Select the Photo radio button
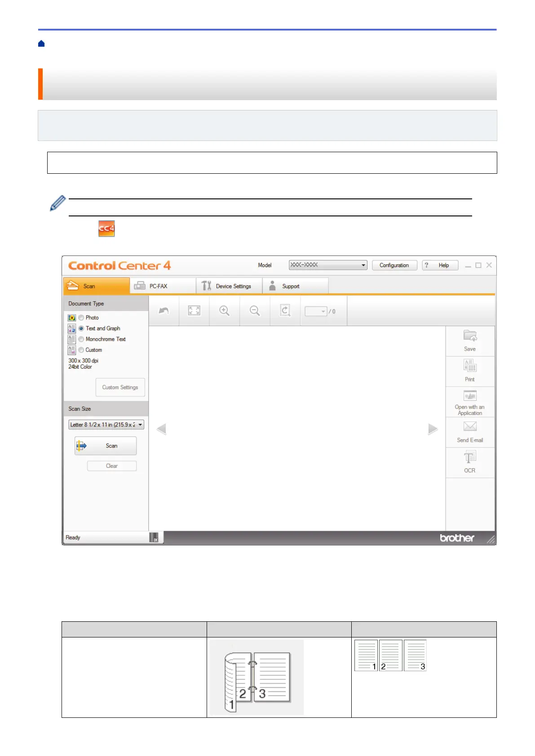Screen dimensions: 535x756 pos(81,317)
